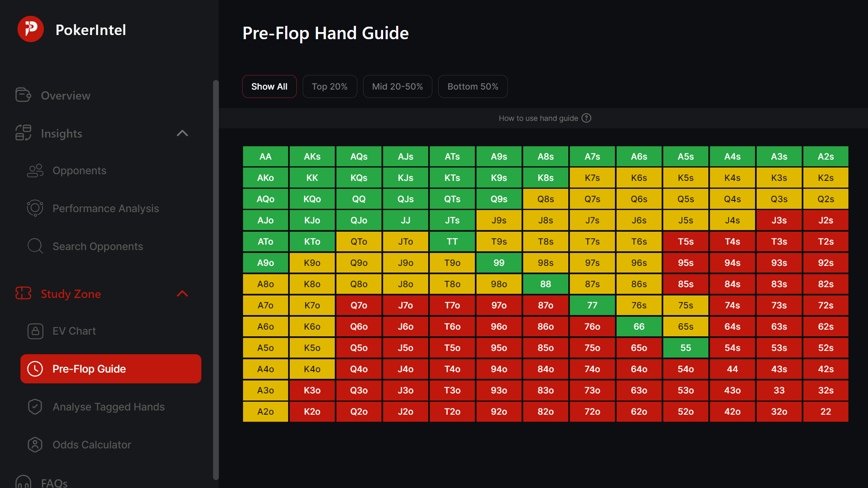Filter hands by Mid 20-50%

tap(397, 87)
